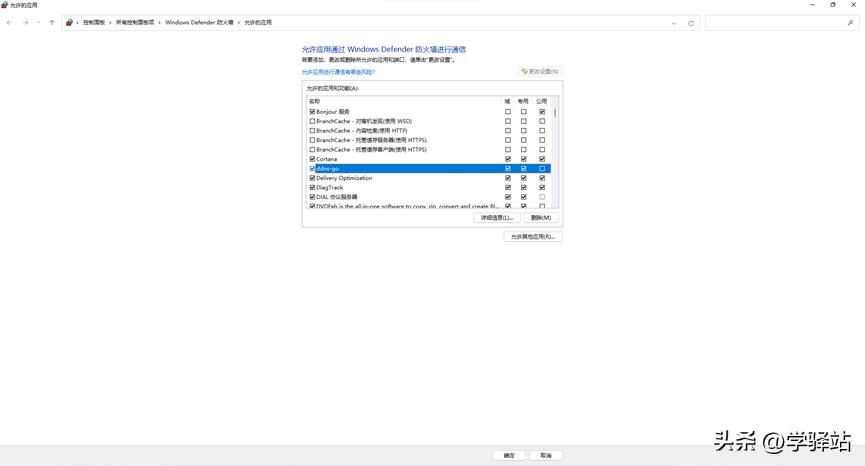Expand chevron before 控制面板 breadcrumb
This screenshot has width=865, height=466.
click(x=78, y=23)
